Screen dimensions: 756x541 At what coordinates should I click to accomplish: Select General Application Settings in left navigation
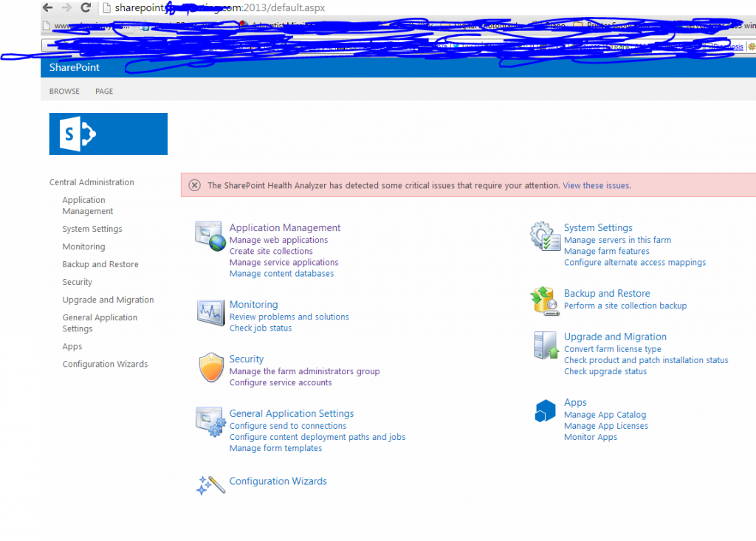[100, 323]
